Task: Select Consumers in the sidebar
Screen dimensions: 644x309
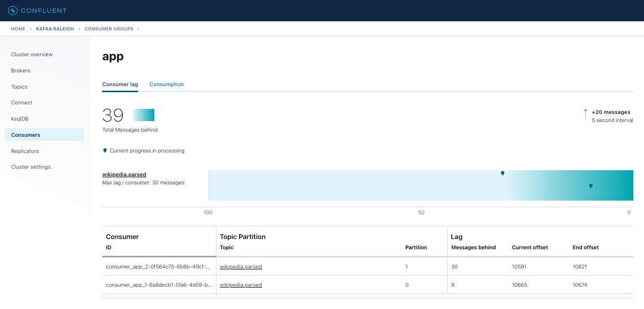Action: coord(45,135)
